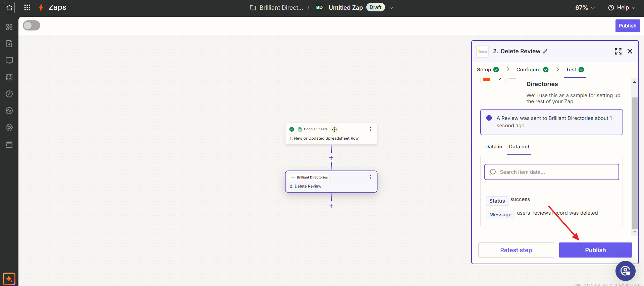
Task: Open the AI Copilot sparkle button
Action: tap(9, 279)
